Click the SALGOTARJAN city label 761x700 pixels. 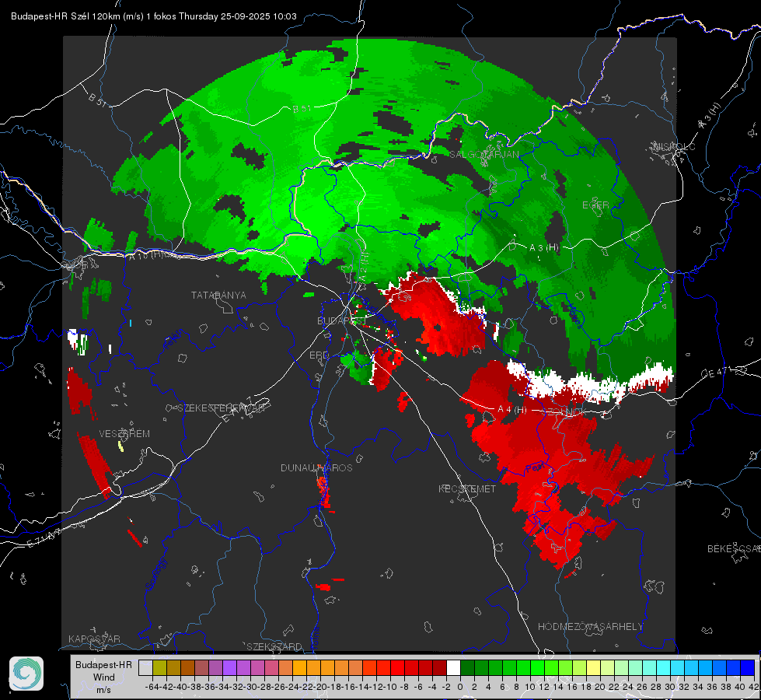pos(483,155)
